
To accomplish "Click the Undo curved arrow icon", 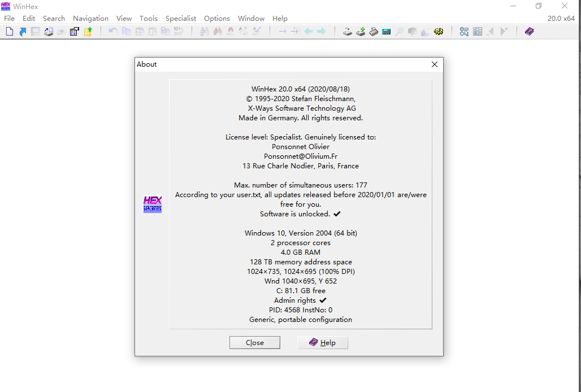I will pos(114,32).
